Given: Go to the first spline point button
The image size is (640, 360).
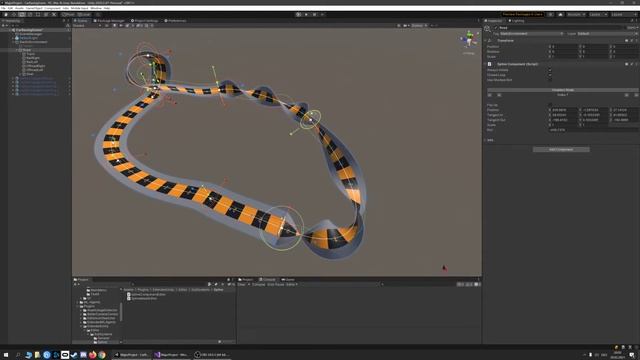Looking at the screenshot, I should click(x=490, y=95).
